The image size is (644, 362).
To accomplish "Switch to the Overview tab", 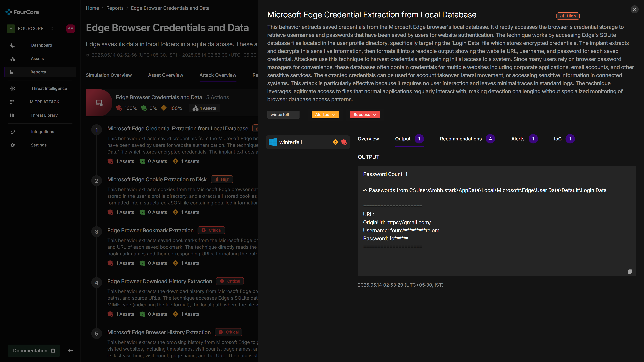I will pyautogui.click(x=368, y=139).
